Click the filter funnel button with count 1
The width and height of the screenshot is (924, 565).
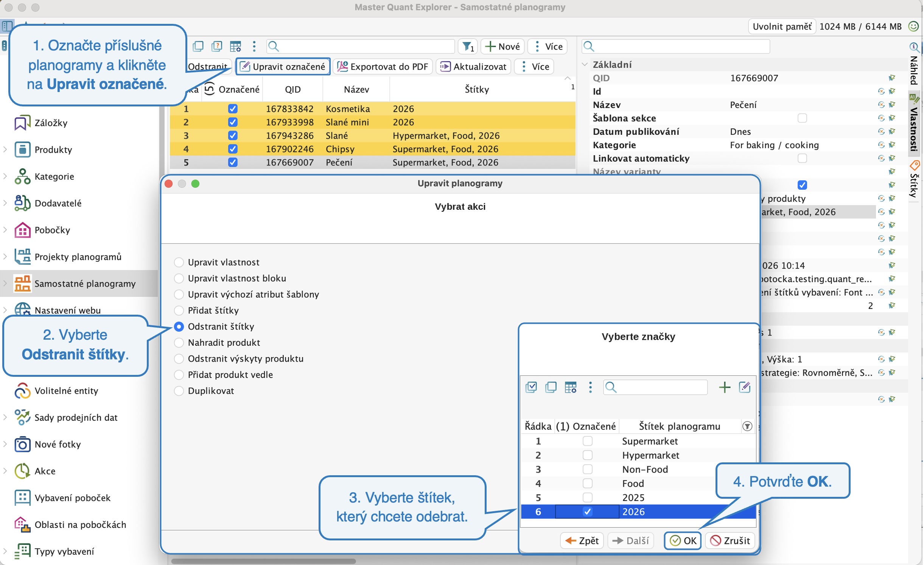click(x=468, y=47)
